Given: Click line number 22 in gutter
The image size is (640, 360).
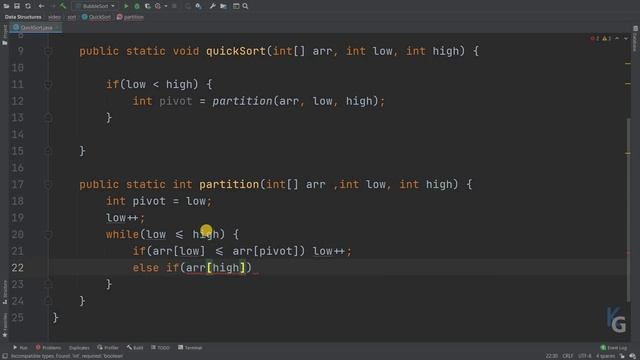Looking at the screenshot, I should click(x=18, y=268).
